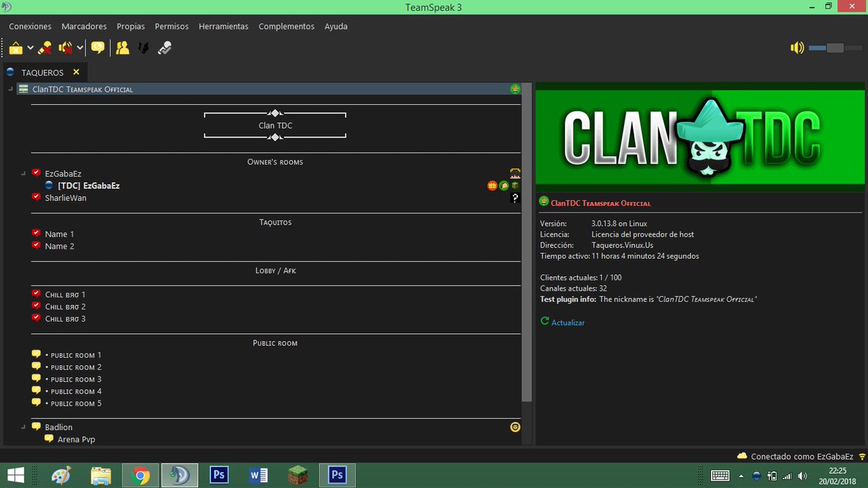Click the orange crown badge on [TDC] EzGabaEz

(x=493, y=186)
